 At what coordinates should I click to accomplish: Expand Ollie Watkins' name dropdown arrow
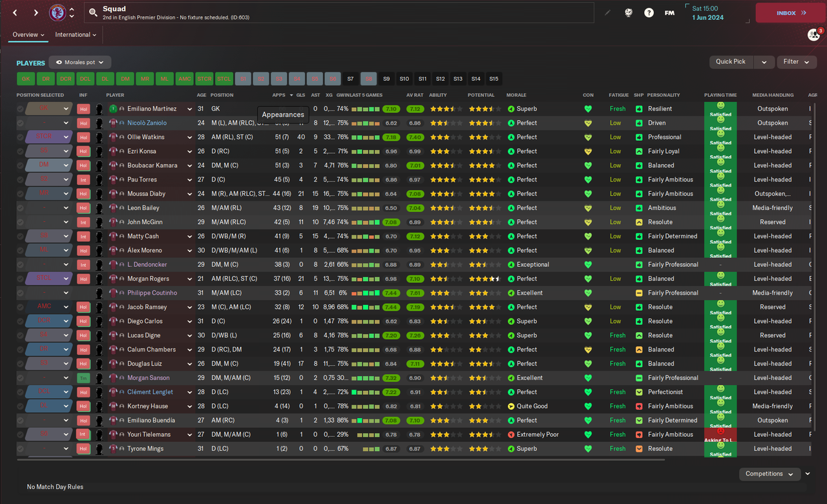[189, 137]
